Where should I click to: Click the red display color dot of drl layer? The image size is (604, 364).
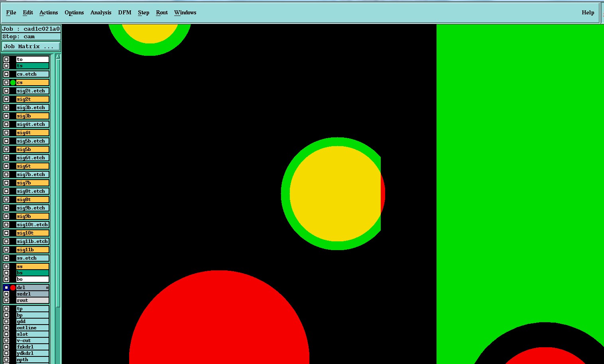point(13,288)
